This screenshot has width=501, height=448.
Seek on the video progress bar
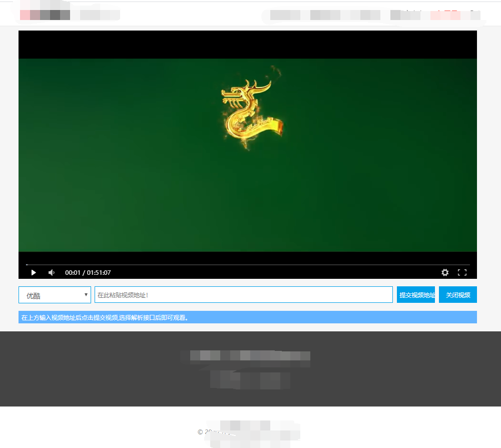tap(248, 265)
